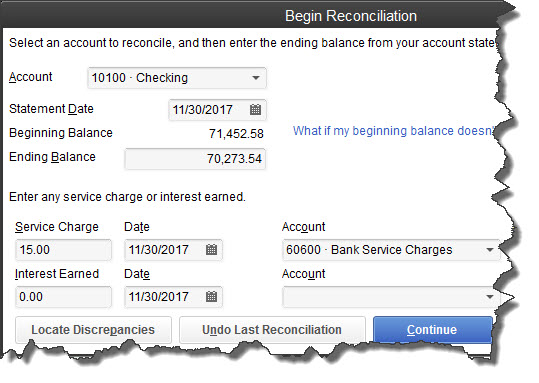Click Locate Discrepancies button
Viewport: 539px width, 383px height.
coord(93,329)
